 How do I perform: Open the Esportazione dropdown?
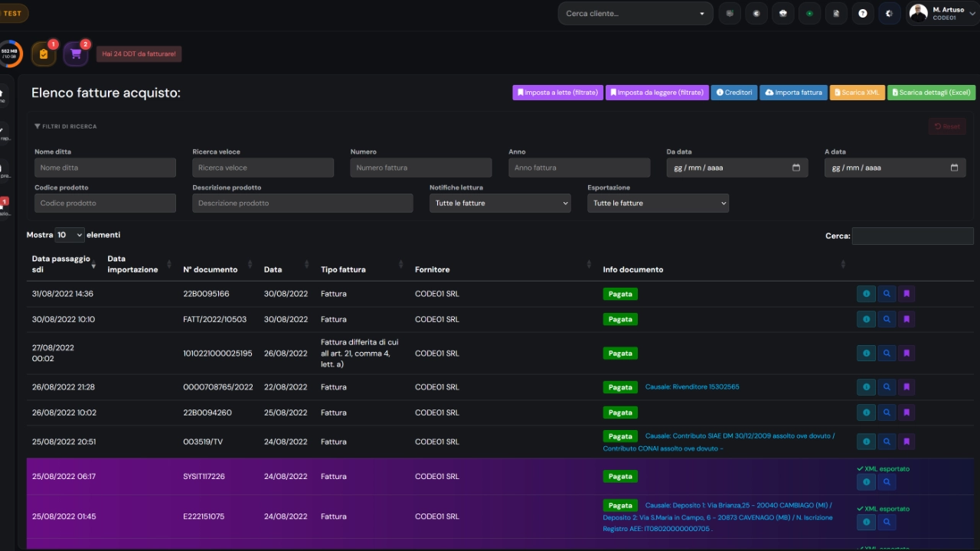[658, 203]
